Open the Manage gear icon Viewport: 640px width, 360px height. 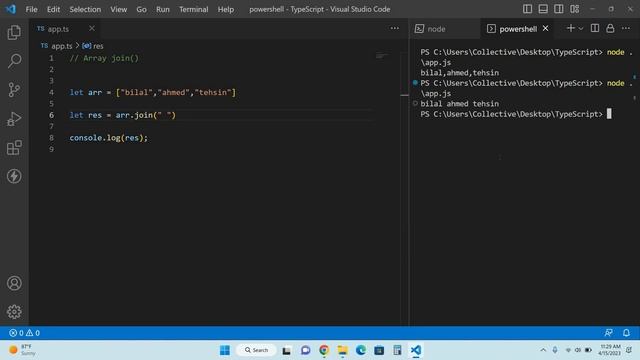click(x=14, y=312)
